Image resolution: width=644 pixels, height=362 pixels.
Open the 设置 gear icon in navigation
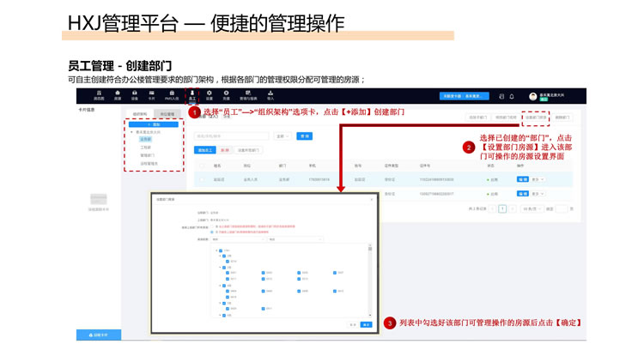[209, 95]
